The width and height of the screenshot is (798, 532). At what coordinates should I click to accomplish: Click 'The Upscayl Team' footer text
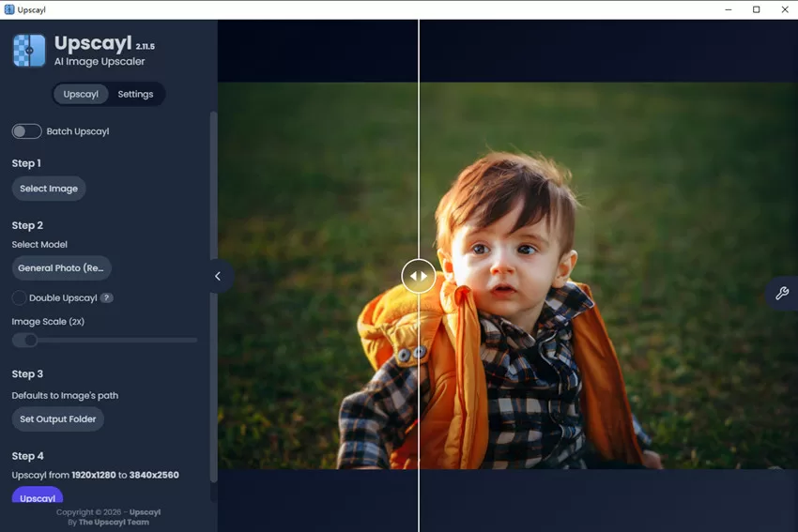pyautogui.click(x=114, y=523)
